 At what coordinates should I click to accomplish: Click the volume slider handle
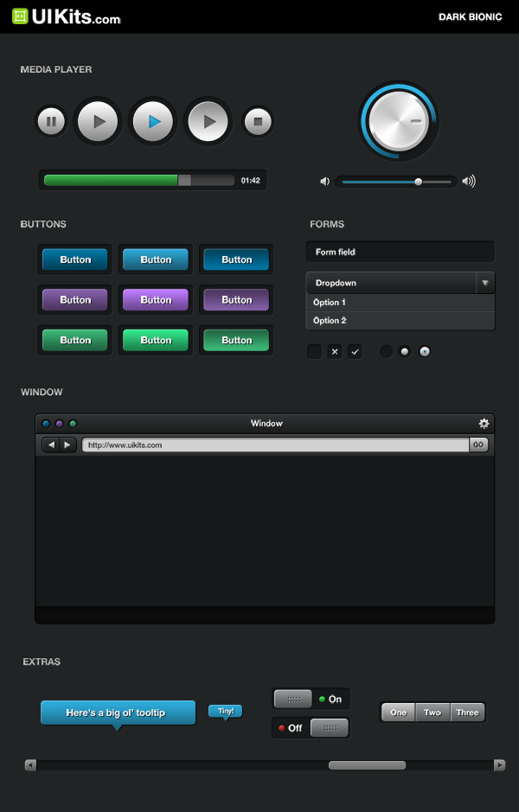click(419, 182)
